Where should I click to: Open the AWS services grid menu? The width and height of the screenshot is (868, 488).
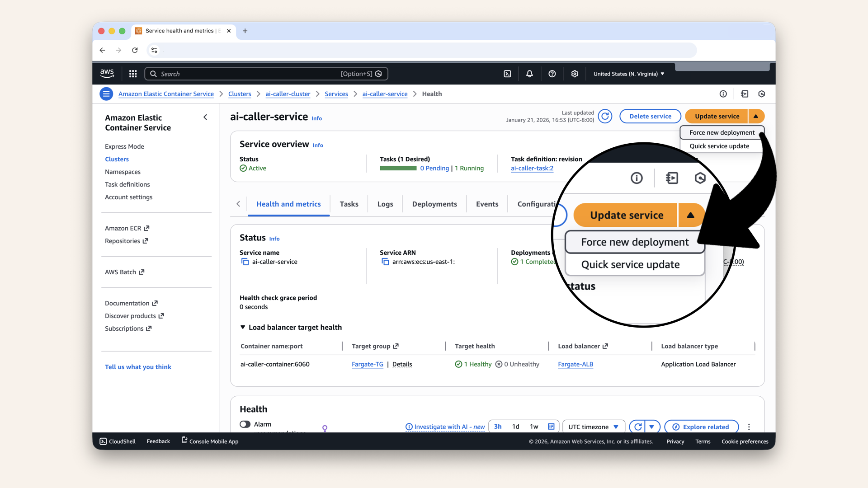click(132, 73)
